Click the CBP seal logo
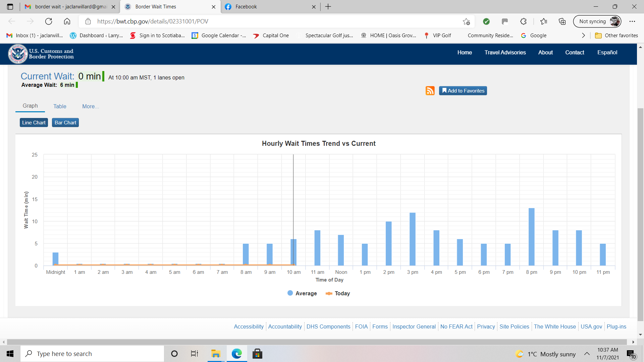The width and height of the screenshot is (644, 362). click(x=18, y=54)
